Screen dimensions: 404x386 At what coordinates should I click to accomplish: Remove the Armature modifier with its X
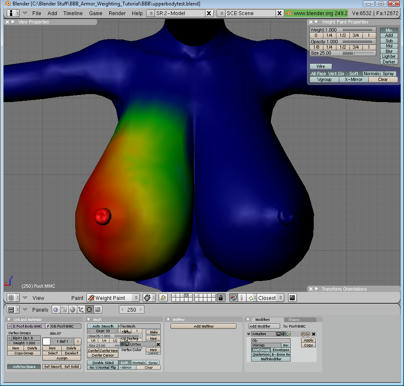coord(313,334)
